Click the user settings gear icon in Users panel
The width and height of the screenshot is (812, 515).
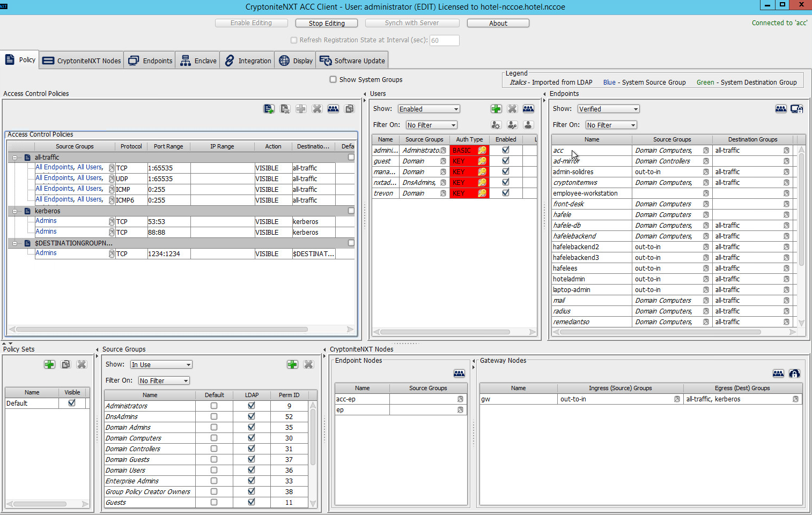click(496, 125)
